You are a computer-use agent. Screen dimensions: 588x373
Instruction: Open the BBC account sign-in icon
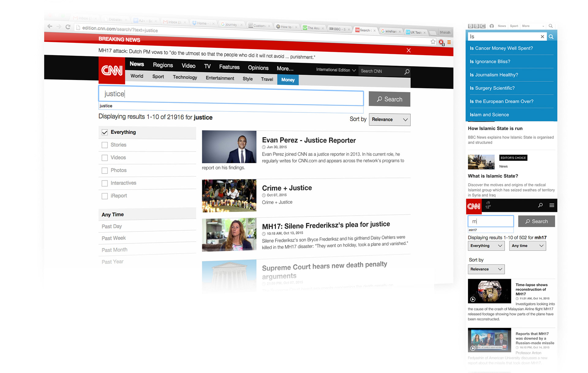(492, 26)
